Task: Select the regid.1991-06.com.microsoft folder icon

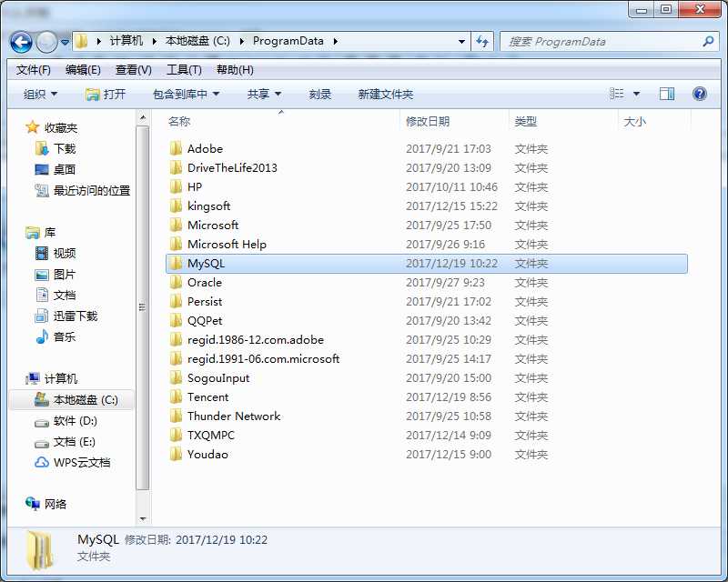Action: point(176,359)
